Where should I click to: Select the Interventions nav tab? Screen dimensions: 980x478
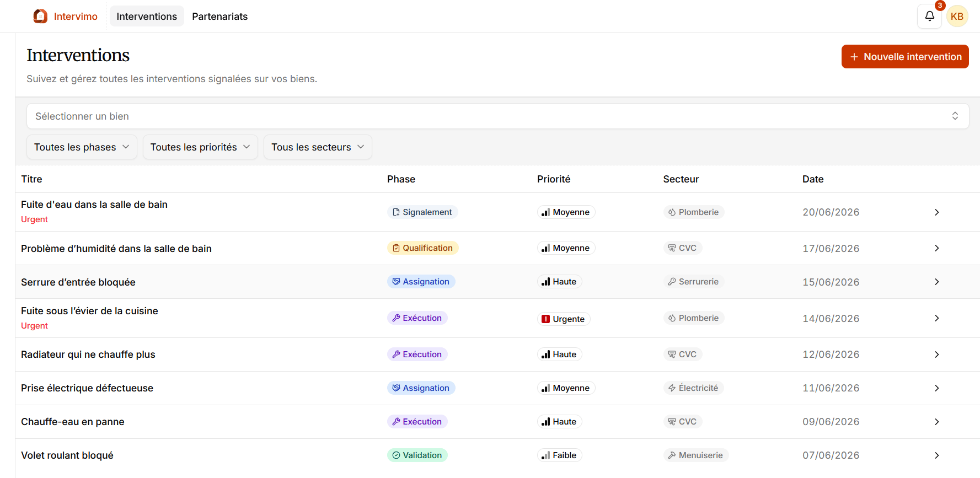click(147, 17)
